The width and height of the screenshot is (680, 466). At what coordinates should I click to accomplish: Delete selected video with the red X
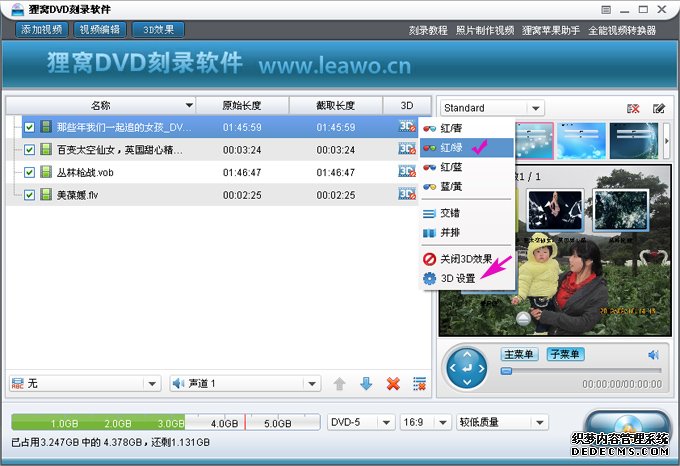click(x=393, y=384)
